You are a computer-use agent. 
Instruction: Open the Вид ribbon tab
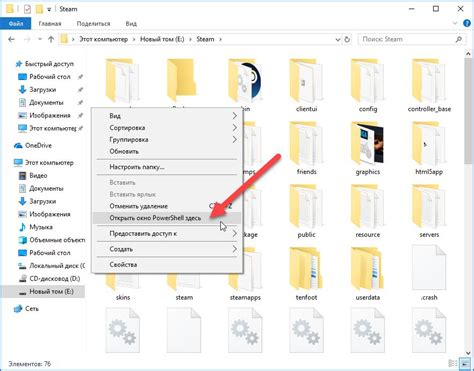(x=131, y=24)
